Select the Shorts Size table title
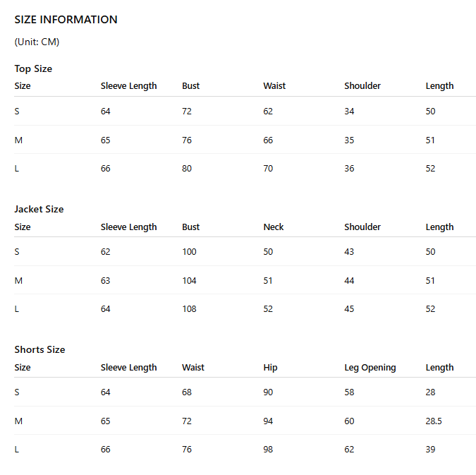The width and height of the screenshot is (476, 475). pos(39,349)
